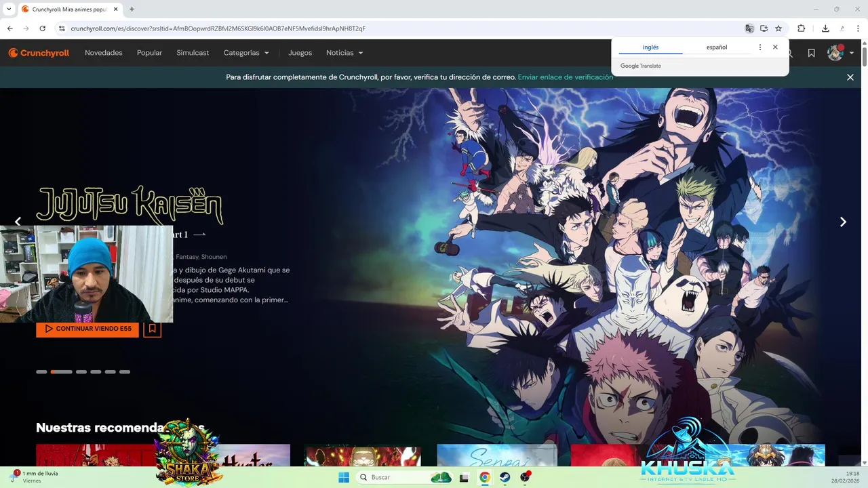The width and height of the screenshot is (868, 488).
Task: Open the Juegos section
Action: coord(300,53)
